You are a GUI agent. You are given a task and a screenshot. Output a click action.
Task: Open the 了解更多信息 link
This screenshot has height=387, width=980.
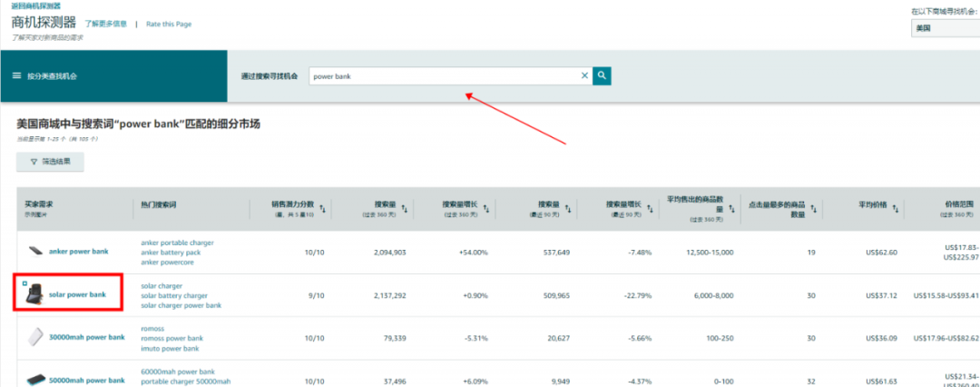[105, 24]
